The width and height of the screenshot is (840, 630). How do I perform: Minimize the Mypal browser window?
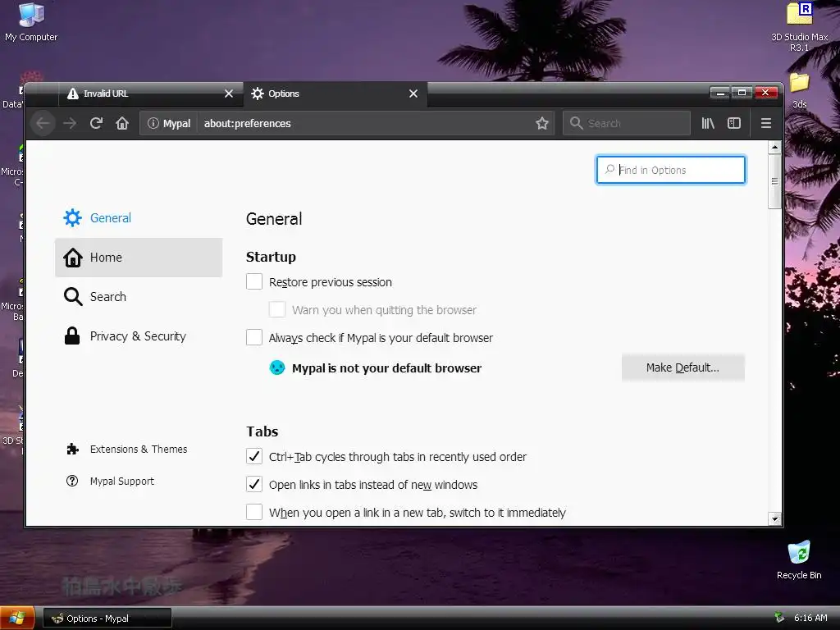[x=720, y=93]
